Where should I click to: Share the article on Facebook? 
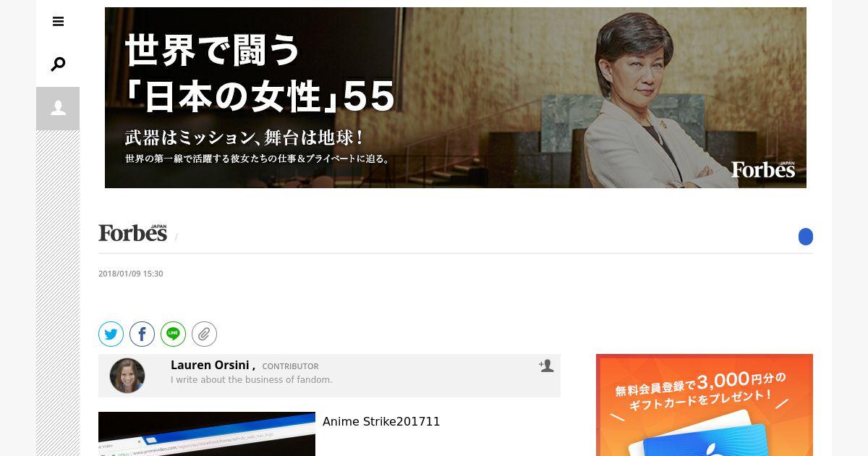pyautogui.click(x=142, y=334)
